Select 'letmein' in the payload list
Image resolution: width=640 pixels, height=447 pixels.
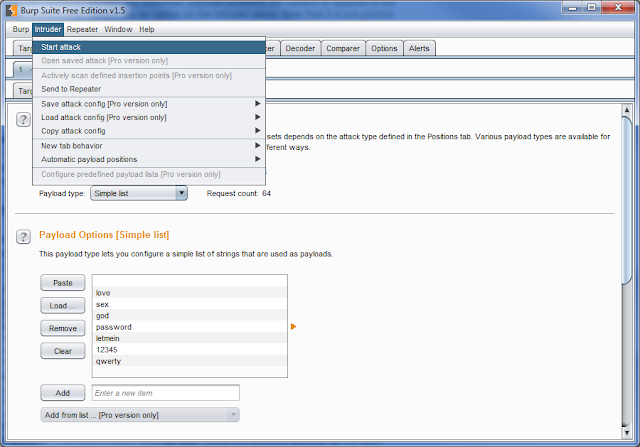pyautogui.click(x=189, y=338)
